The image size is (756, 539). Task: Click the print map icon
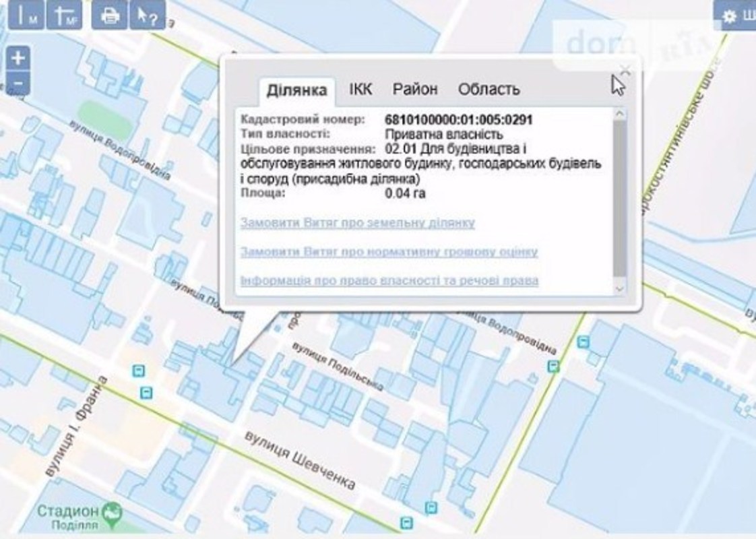[x=110, y=15]
